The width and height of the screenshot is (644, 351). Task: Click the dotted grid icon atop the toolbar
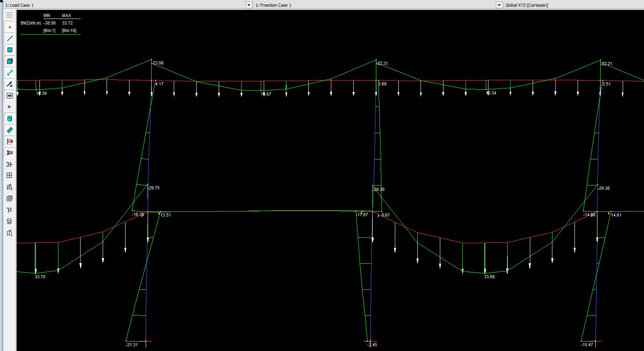9,15
